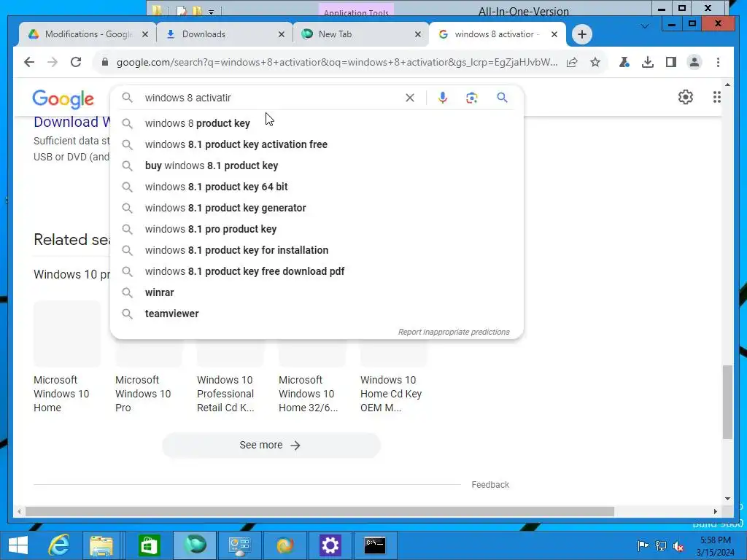This screenshot has height=560, width=747.
Task: Pick windows 8.1 product key generator suggestion
Action: tap(317, 208)
